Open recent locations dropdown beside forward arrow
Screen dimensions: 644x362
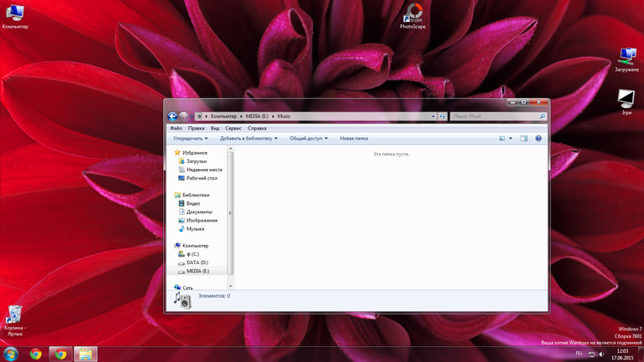coord(192,116)
